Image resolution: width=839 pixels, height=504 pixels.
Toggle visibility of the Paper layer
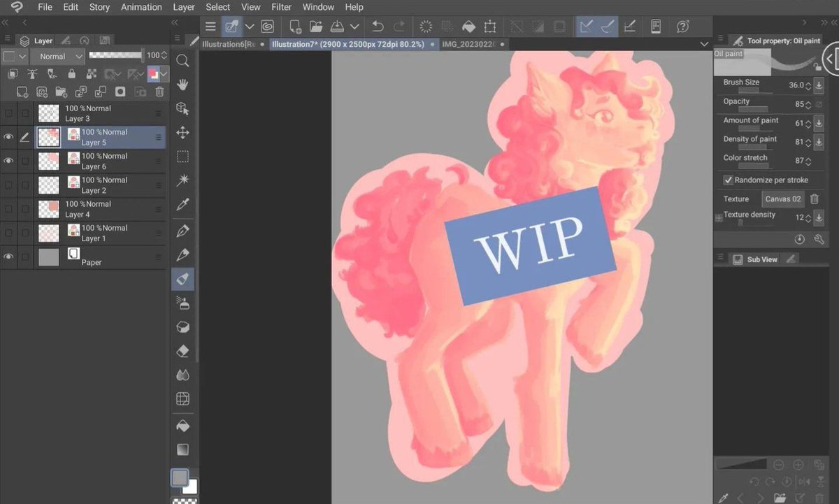[8, 257]
